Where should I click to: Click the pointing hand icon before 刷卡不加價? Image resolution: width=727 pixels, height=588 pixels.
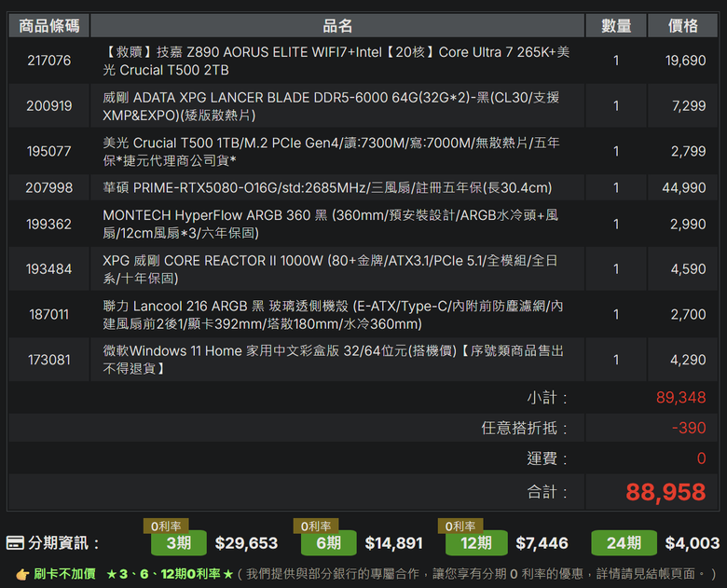point(22,575)
